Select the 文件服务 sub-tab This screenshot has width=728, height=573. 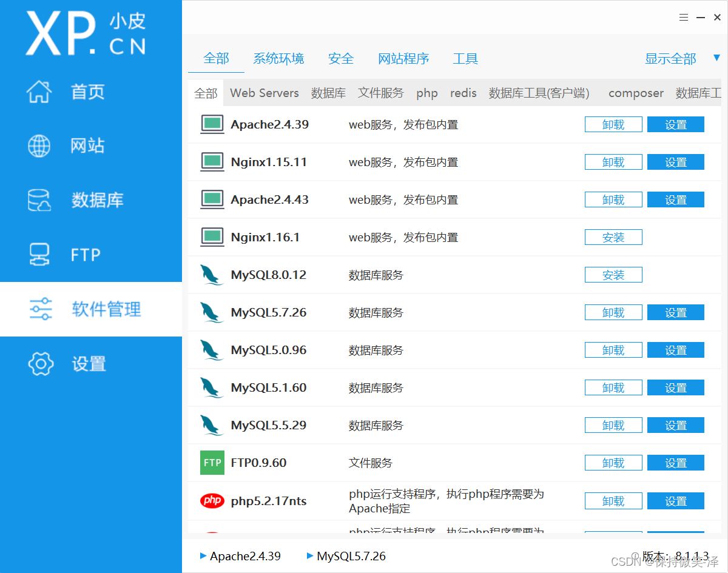click(x=380, y=93)
